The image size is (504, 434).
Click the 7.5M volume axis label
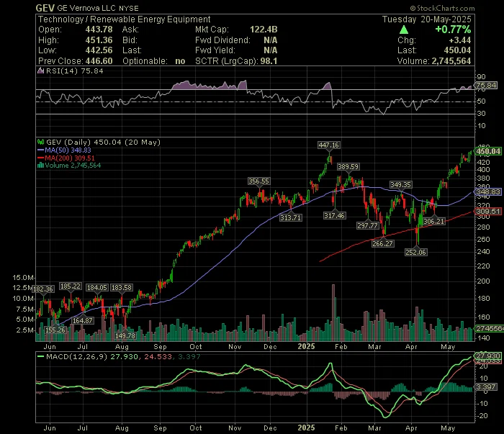click(25, 309)
